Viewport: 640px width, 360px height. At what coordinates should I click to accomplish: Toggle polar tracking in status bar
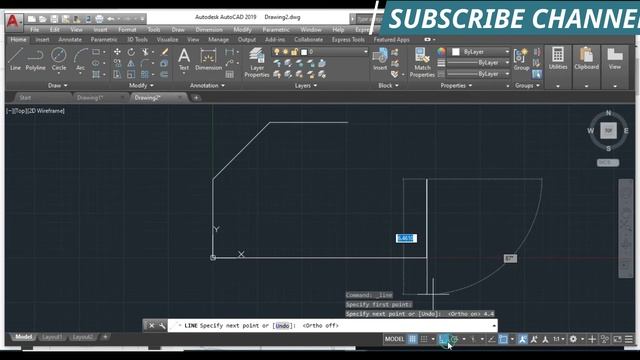454,339
